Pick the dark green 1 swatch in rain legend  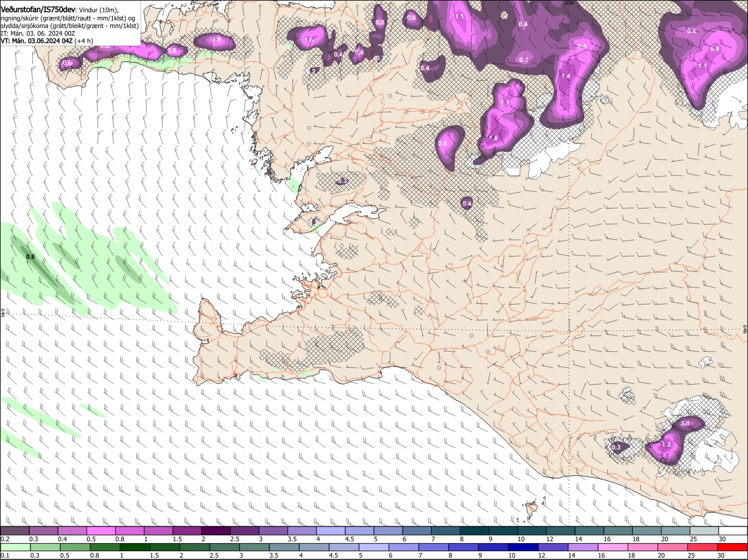(136, 547)
